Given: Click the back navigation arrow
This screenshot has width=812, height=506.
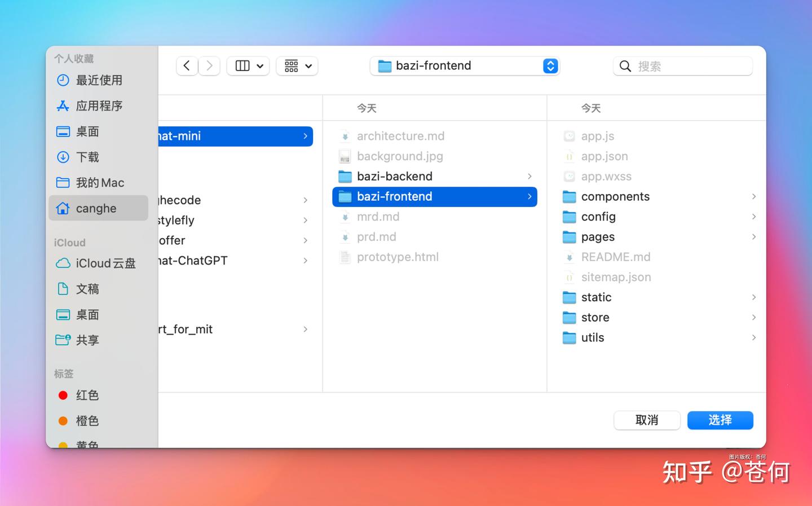Looking at the screenshot, I should (x=187, y=66).
